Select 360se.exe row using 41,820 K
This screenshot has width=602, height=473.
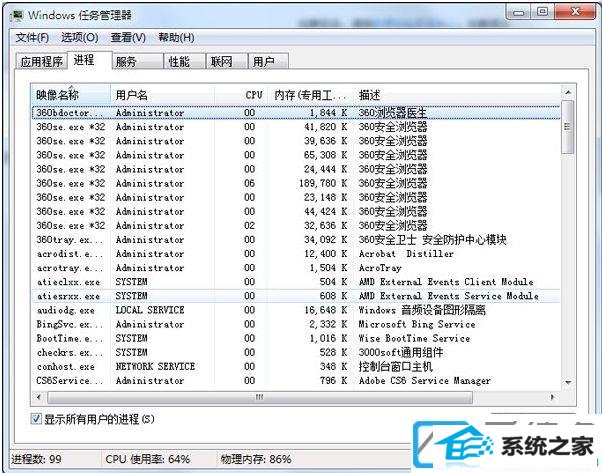[x=296, y=127]
